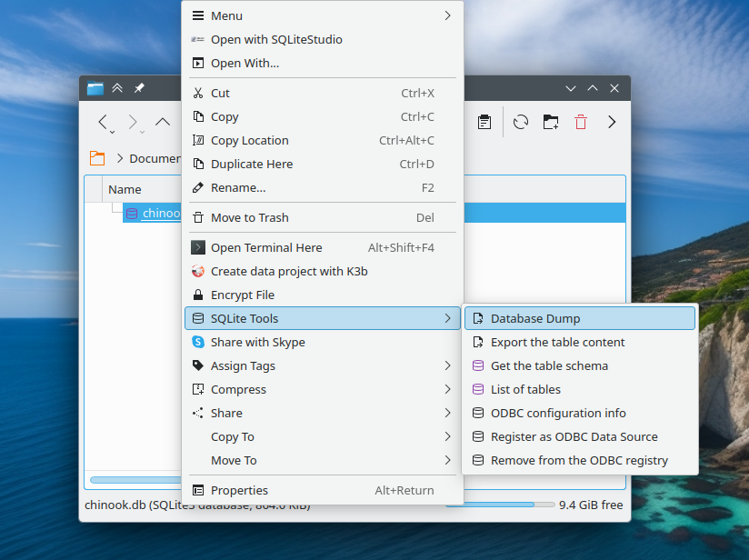Open Terminal Here
The image size is (749, 560).
[x=323, y=247]
